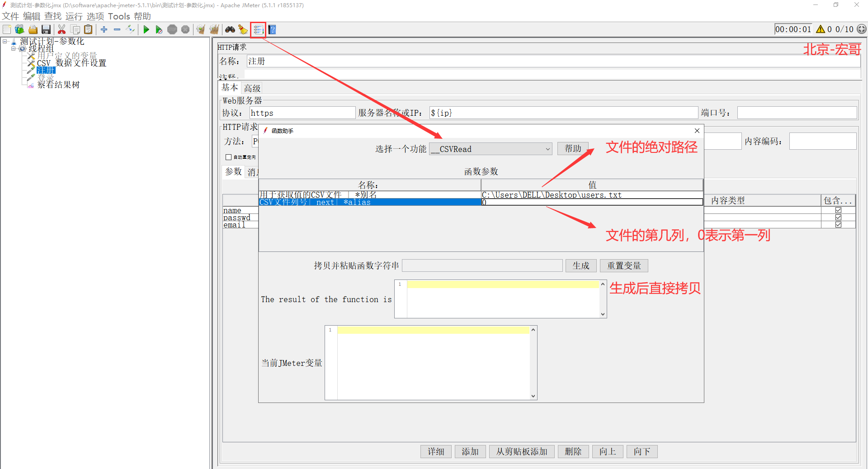868x469 pixels.
Task: Open the 选项 menu
Action: (x=95, y=16)
